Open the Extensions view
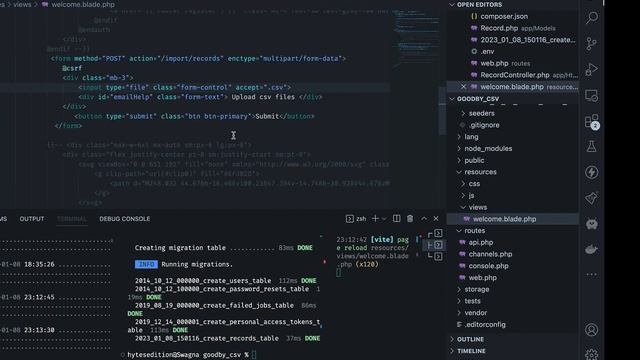Screen dimensions: 640x360 [592, 122]
